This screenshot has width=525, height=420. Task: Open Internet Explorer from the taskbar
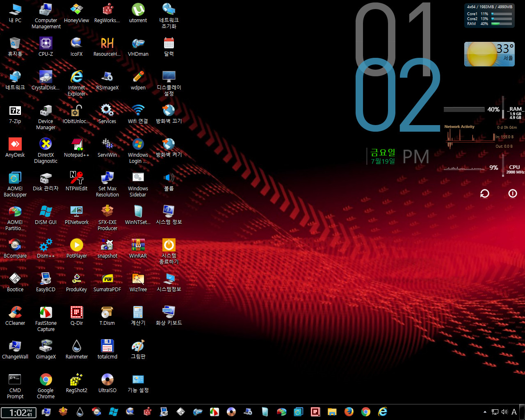point(383,412)
